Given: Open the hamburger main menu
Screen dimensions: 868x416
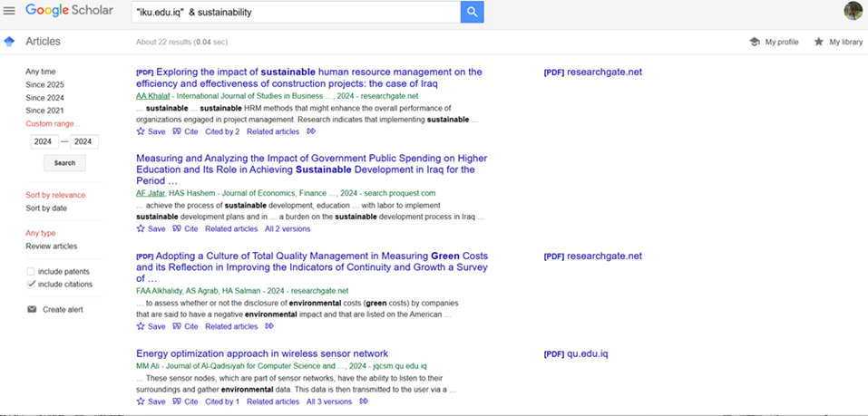Looking at the screenshot, I should click(x=10, y=11).
